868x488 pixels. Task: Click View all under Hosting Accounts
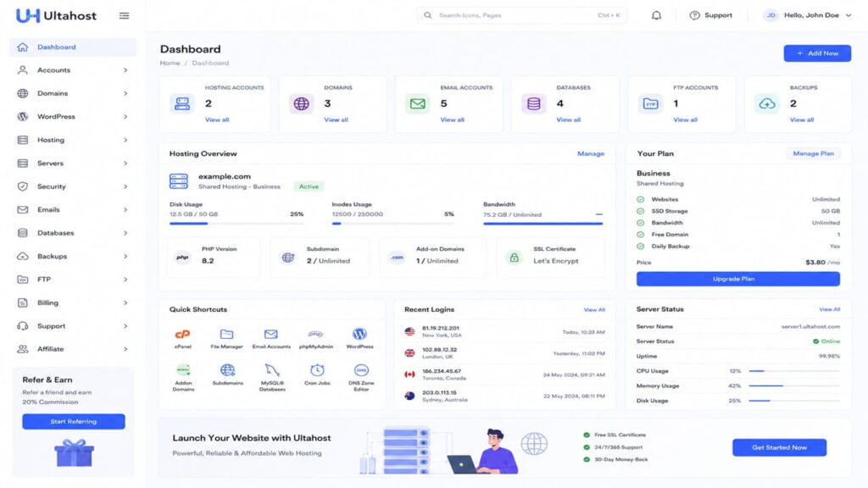[x=217, y=119]
